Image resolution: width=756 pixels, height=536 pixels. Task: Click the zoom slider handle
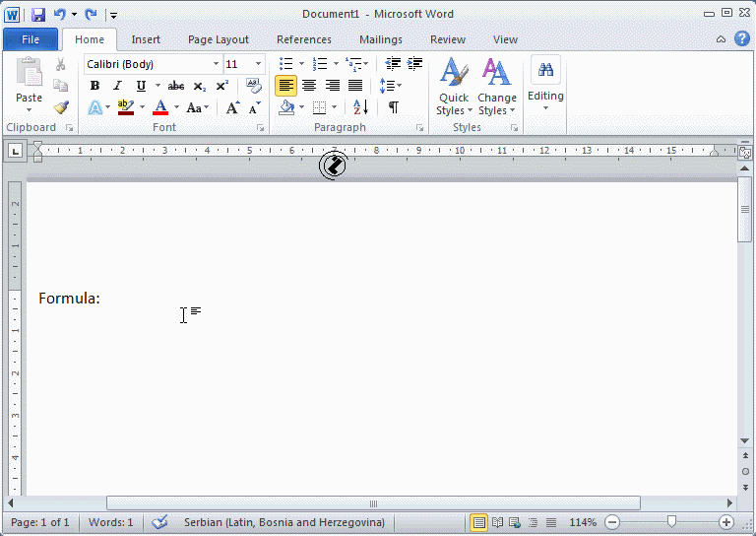pos(671,522)
